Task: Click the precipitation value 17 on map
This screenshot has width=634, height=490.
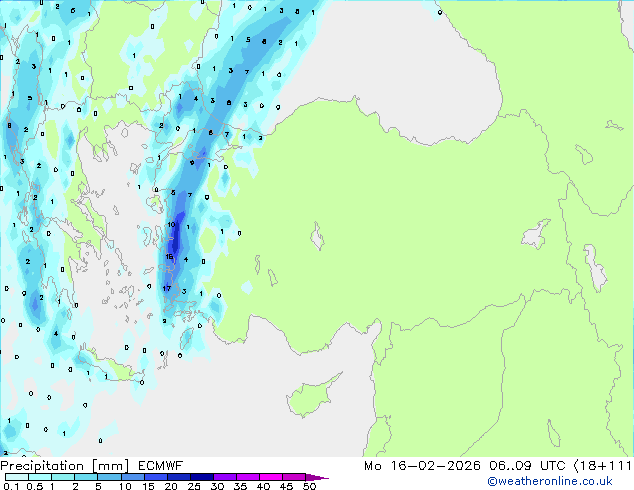Action: (x=167, y=288)
